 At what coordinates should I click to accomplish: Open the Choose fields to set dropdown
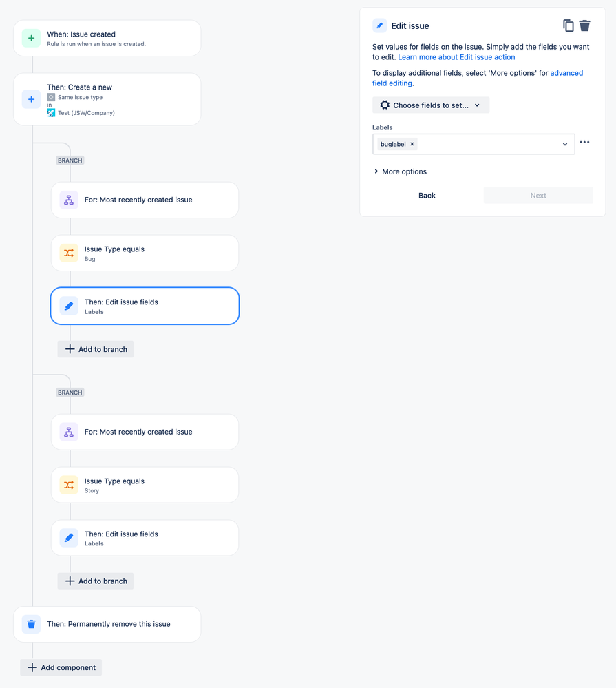tap(431, 105)
